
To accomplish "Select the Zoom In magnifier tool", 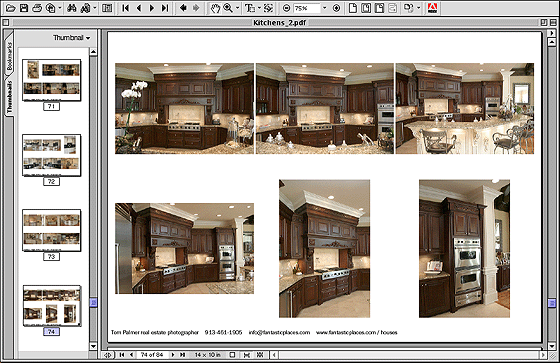I will click(x=228, y=8).
